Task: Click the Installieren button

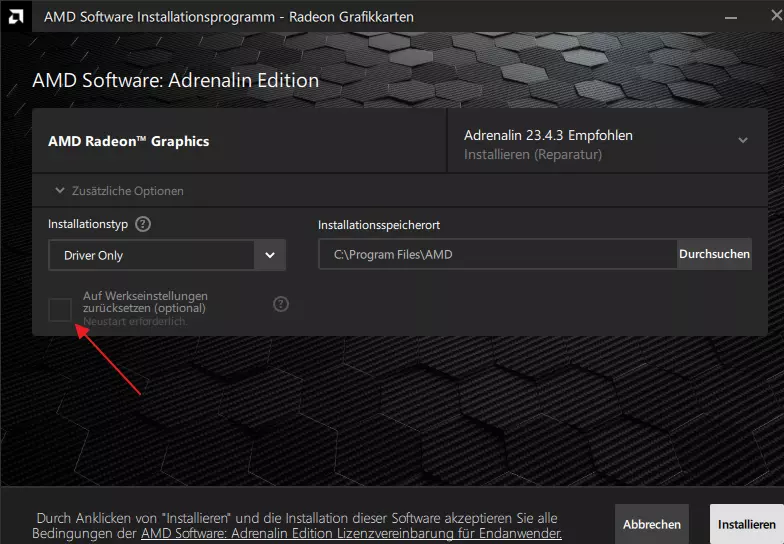Action: [746, 524]
